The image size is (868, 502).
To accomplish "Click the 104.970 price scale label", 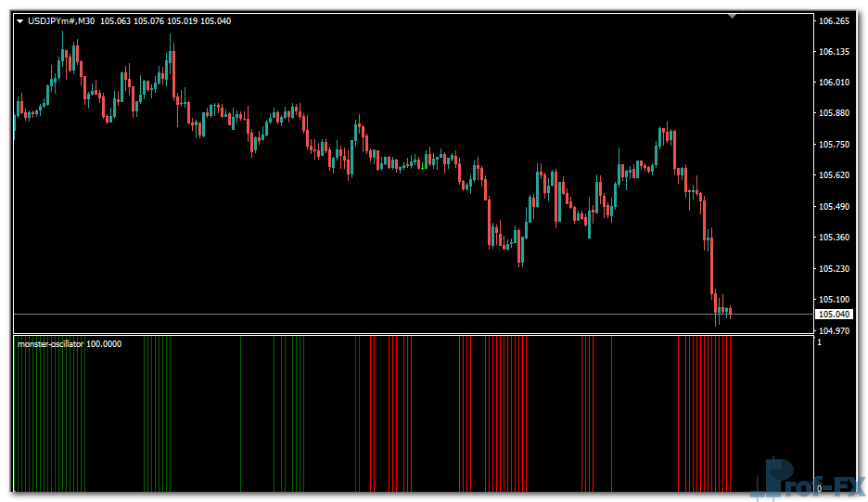I will pos(835,331).
